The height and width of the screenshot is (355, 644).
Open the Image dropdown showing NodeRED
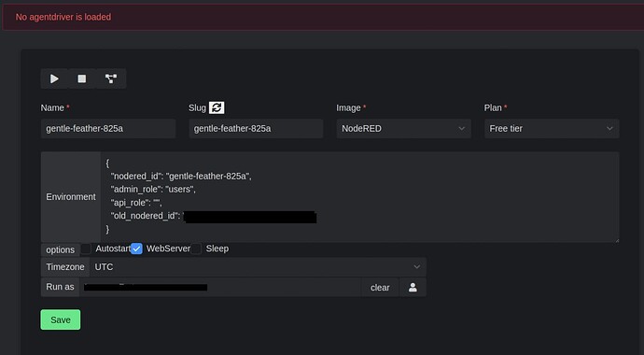point(404,129)
